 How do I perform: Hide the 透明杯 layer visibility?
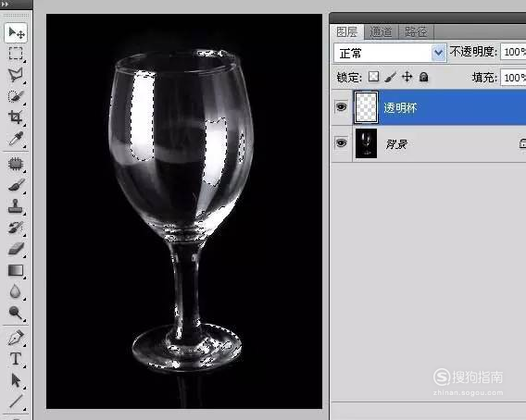[341, 107]
